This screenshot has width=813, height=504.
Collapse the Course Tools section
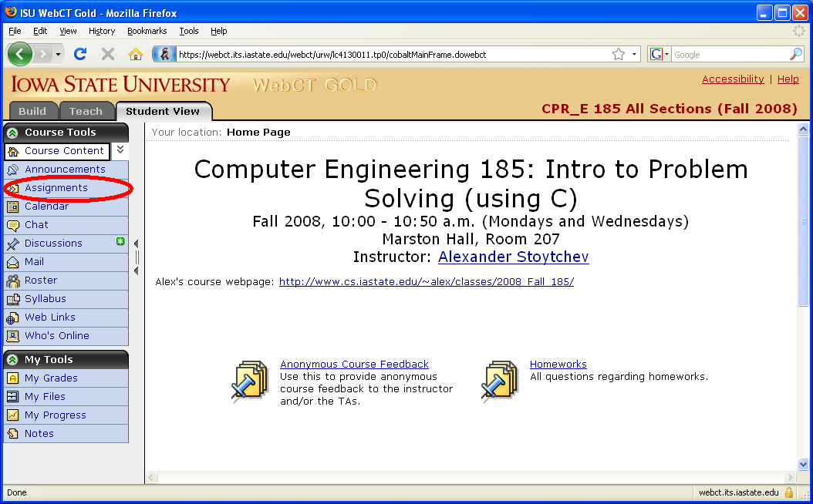[12, 133]
